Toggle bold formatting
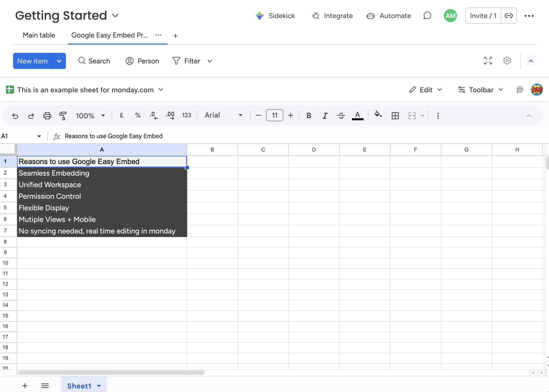This screenshot has width=549, height=392. click(309, 116)
